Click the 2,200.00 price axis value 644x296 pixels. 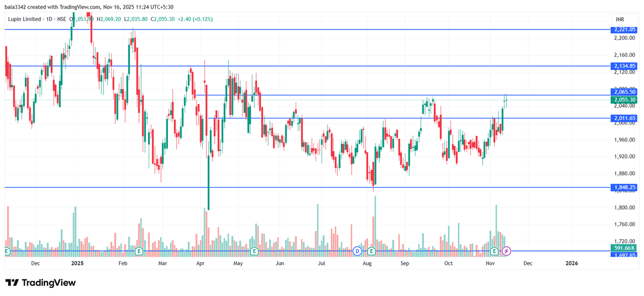(x=625, y=38)
